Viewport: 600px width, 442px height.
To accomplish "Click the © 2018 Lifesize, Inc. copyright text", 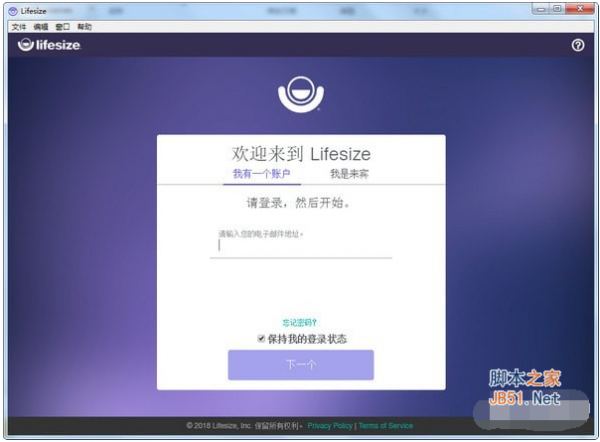I will tap(244, 426).
